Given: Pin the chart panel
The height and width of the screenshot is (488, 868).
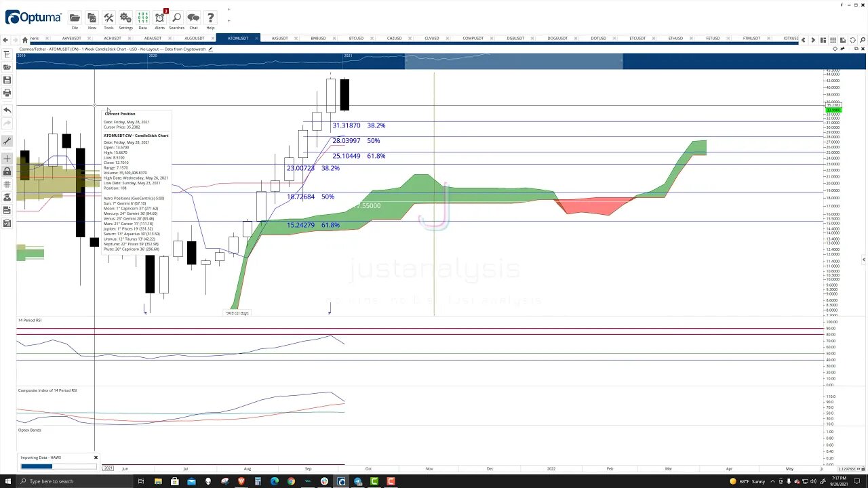Looking at the screenshot, I should pyautogui.click(x=842, y=49).
